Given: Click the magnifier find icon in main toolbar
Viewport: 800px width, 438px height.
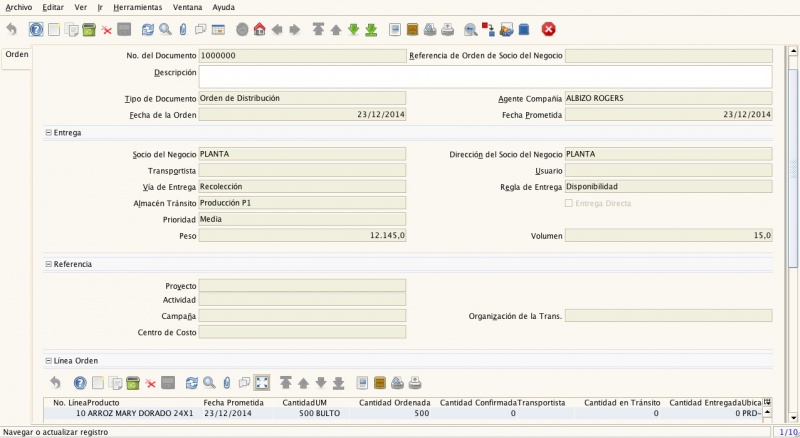Looking at the screenshot, I should tap(166, 30).
